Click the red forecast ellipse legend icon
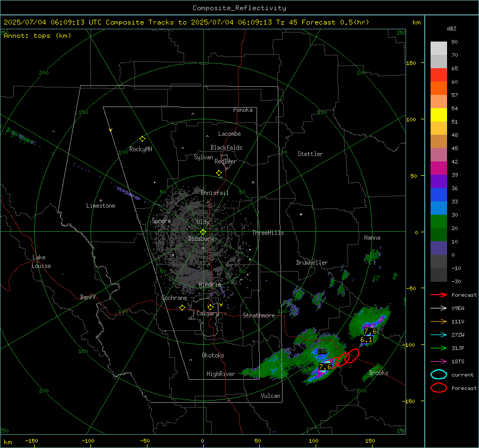479x448 pixels. coord(439,388)
